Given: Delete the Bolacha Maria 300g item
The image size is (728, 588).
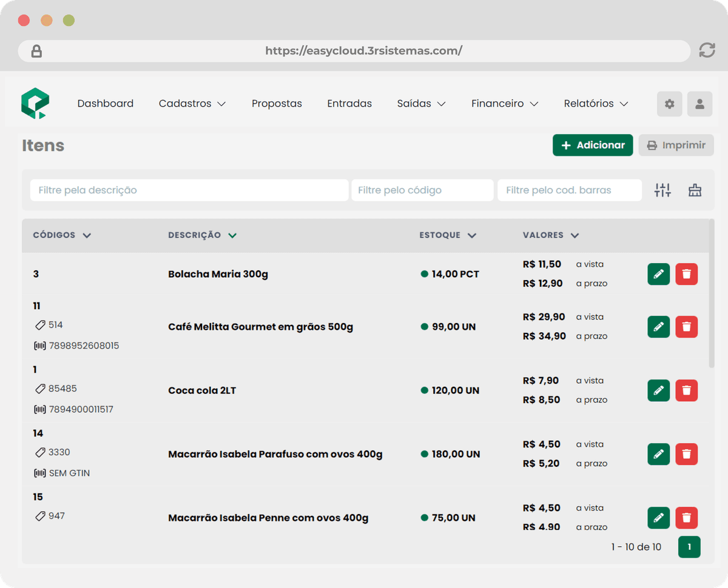Looking at the screenshot, I should point(687,274).
